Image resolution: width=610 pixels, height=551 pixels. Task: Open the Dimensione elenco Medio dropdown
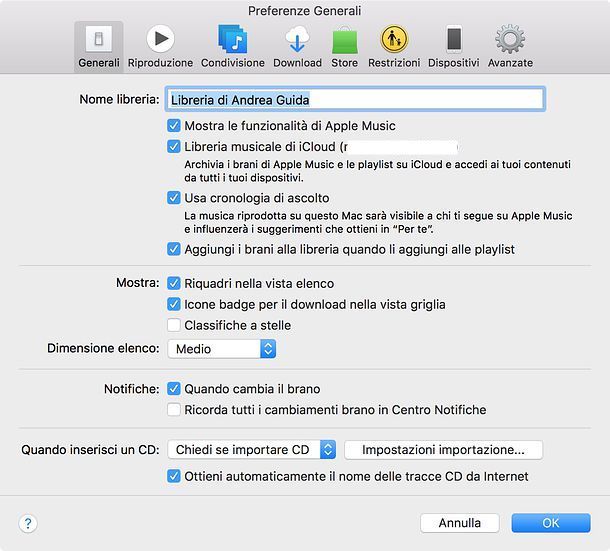[222, 349]
